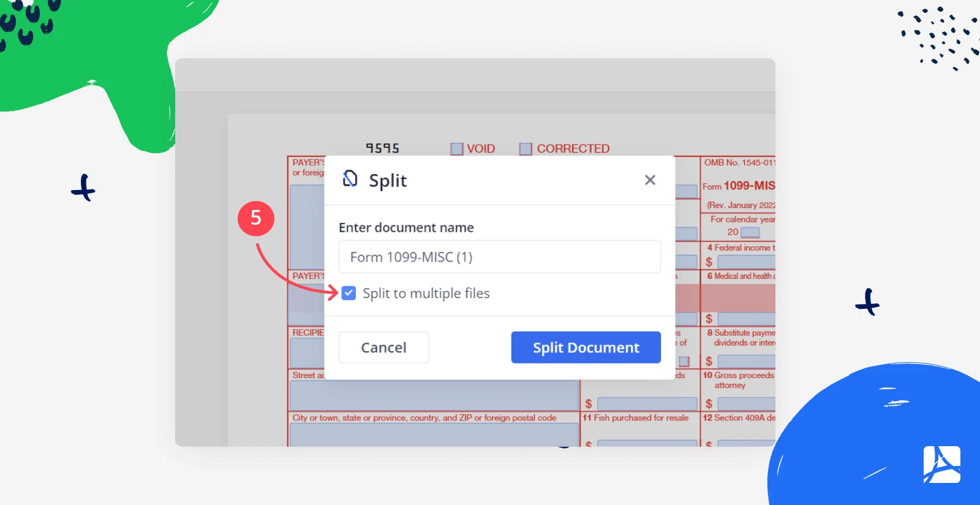Uncheck Split to multiple files checkbox
This screenshot has width=980, height=505.
(349, 293)
